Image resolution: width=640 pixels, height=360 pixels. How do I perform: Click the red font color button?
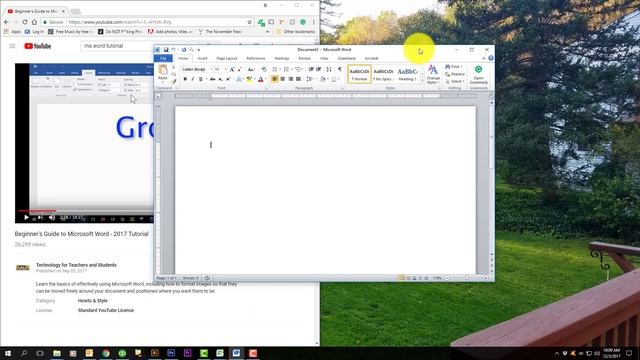coord(261,79)
